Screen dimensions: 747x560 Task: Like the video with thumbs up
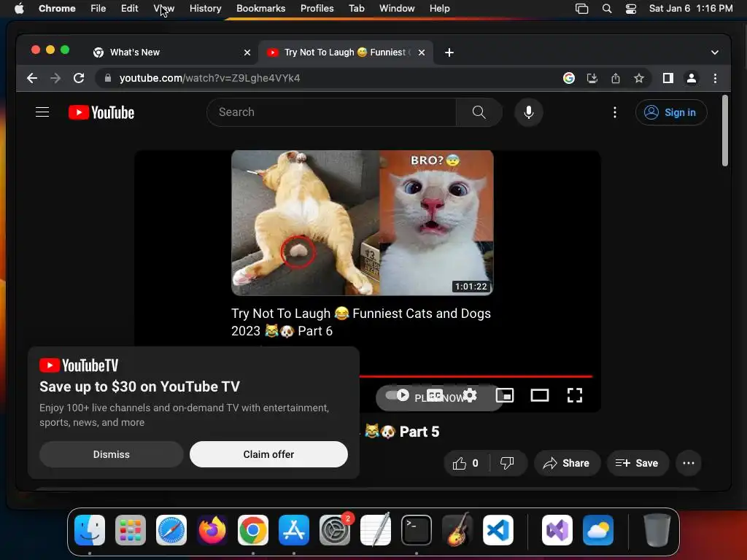tap(465, 463)
